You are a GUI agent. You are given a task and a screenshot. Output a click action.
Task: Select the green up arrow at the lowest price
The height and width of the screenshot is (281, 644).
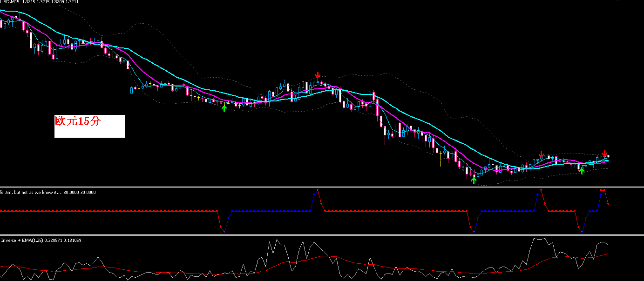[x=474, y=180]
